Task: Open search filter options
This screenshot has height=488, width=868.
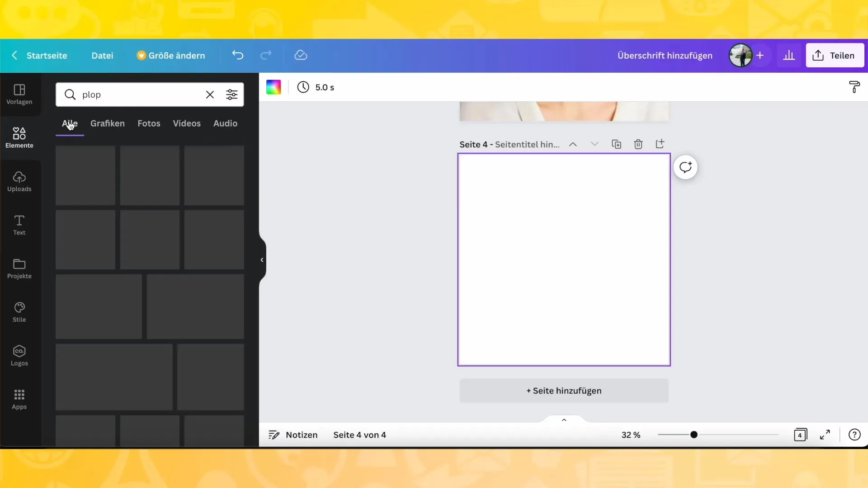Action: point(231,94)
